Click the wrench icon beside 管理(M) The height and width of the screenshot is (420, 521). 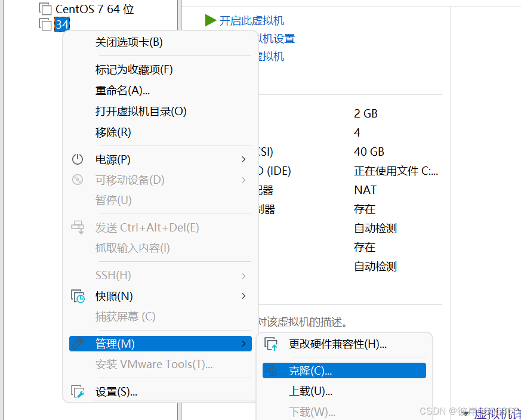[x=78, y=344]
